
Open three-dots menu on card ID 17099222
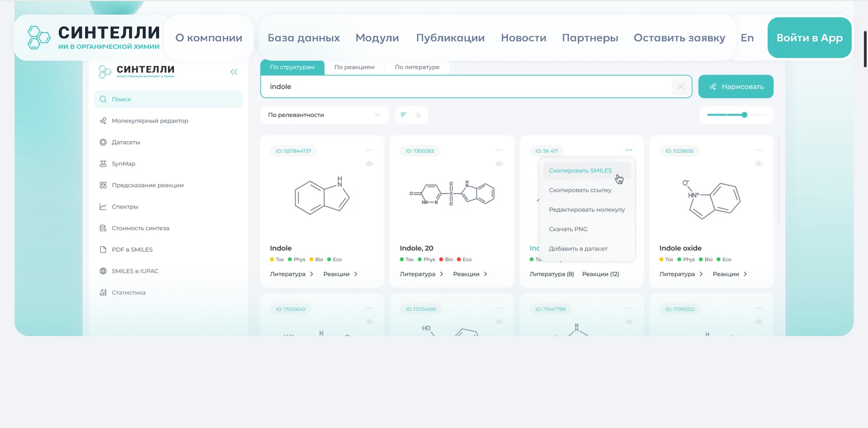tap(759, 308)
